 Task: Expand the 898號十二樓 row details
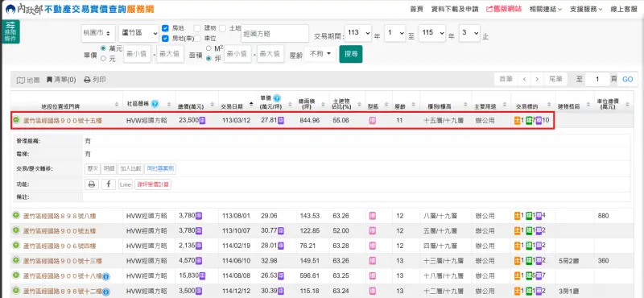pyautogui.click(x=16, y=291)
